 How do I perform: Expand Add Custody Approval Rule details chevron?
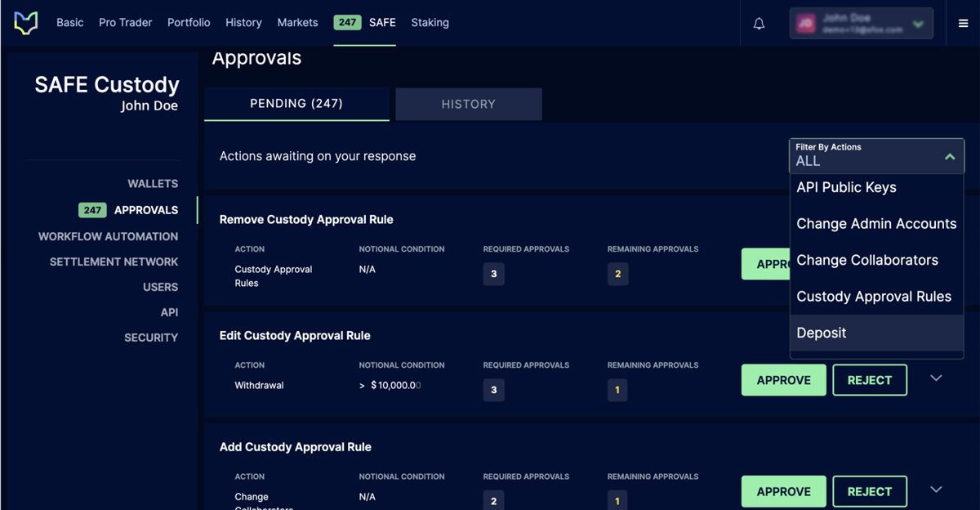coord(936,490)
